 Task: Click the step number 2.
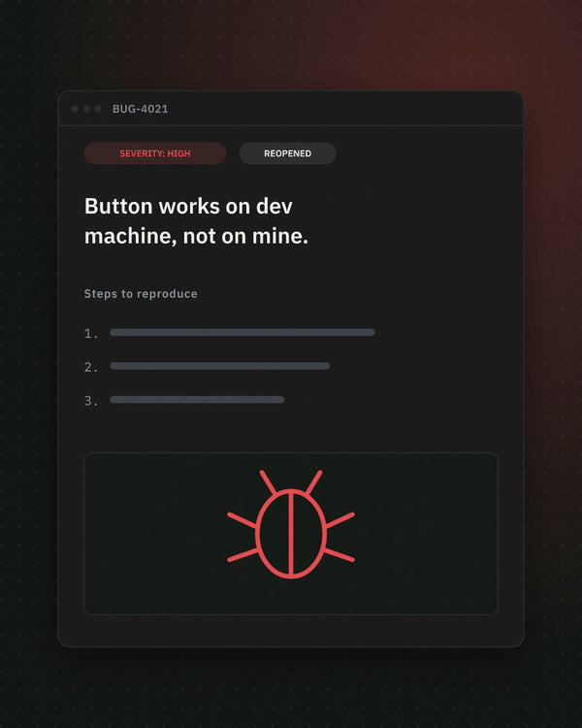point(91,367)
